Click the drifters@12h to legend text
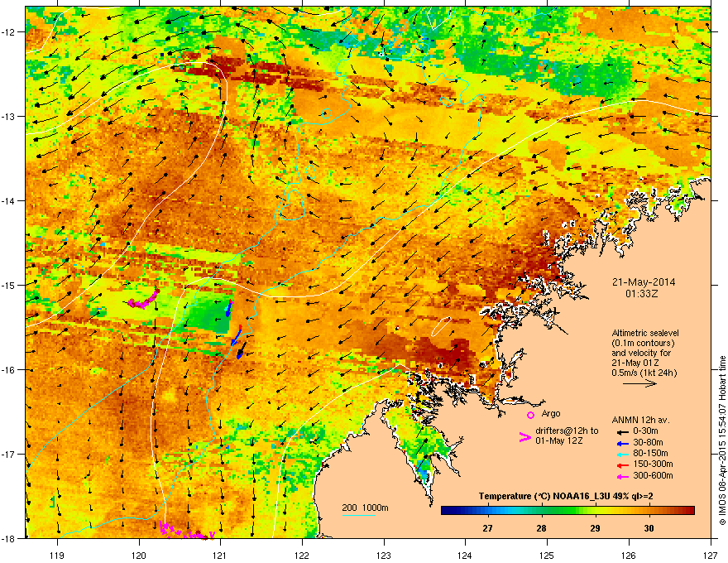 [x=567, y=431]
